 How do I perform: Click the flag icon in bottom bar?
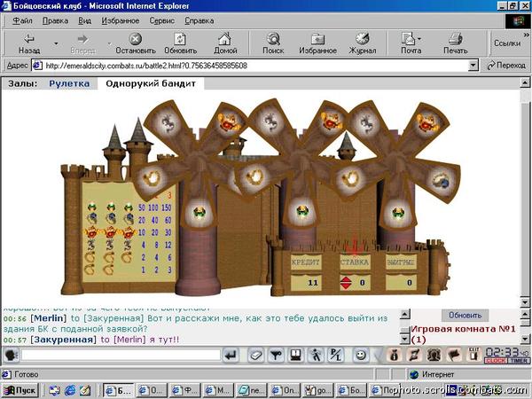(x=454, y=356)
